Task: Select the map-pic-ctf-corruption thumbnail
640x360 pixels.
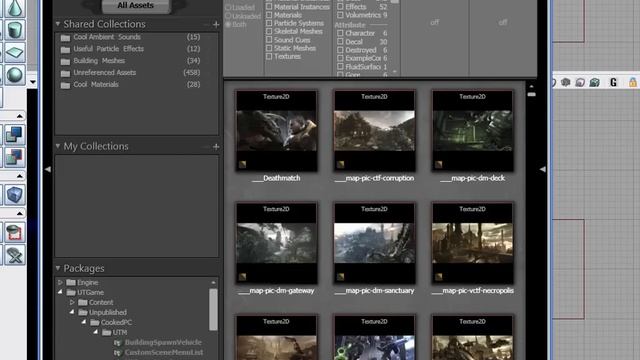Action: pos(374,131)
